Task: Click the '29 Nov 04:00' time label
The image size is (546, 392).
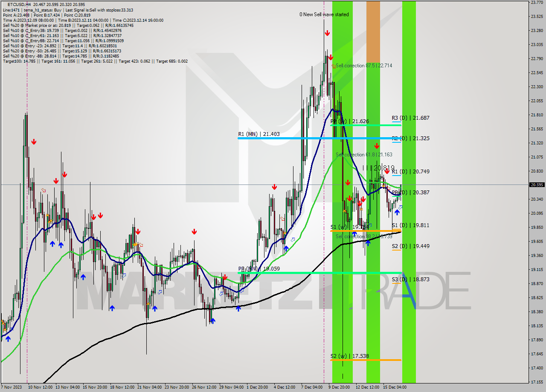Action: 231,387
